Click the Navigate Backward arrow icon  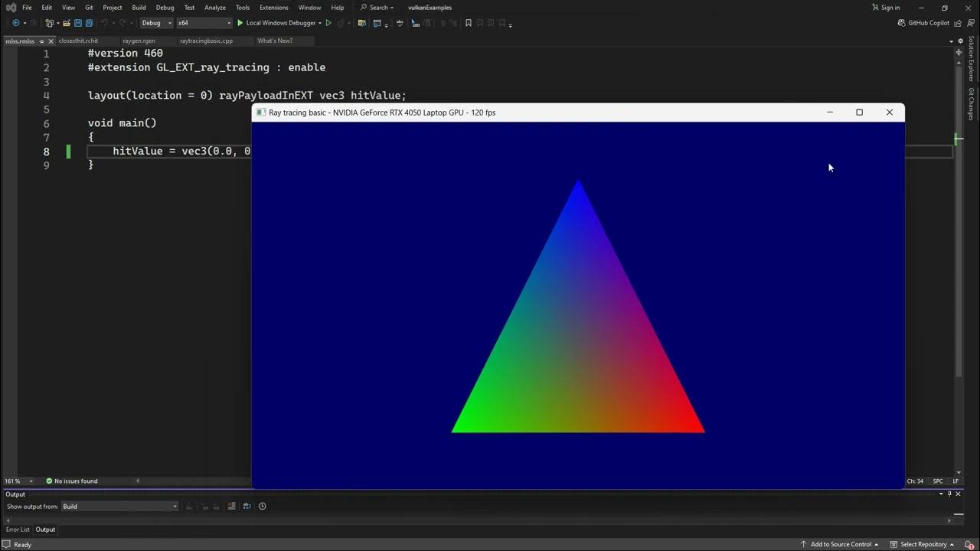(15, 23)
